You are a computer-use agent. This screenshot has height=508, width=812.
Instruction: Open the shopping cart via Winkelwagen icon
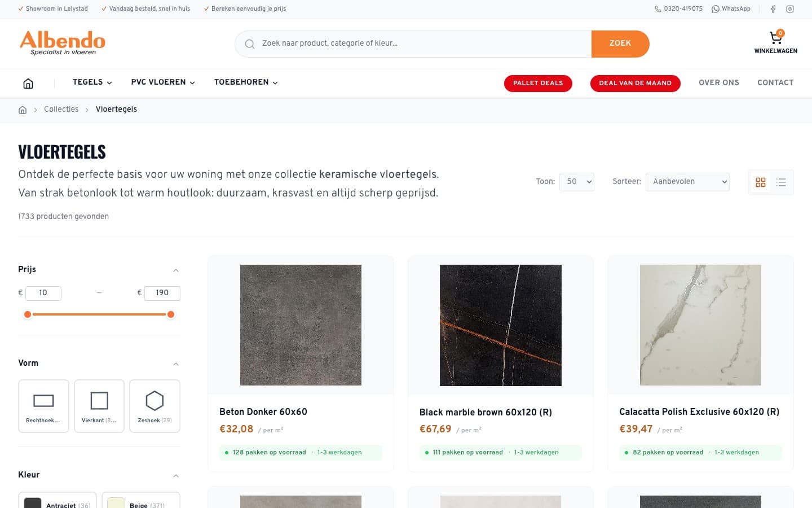pos(775,37)
